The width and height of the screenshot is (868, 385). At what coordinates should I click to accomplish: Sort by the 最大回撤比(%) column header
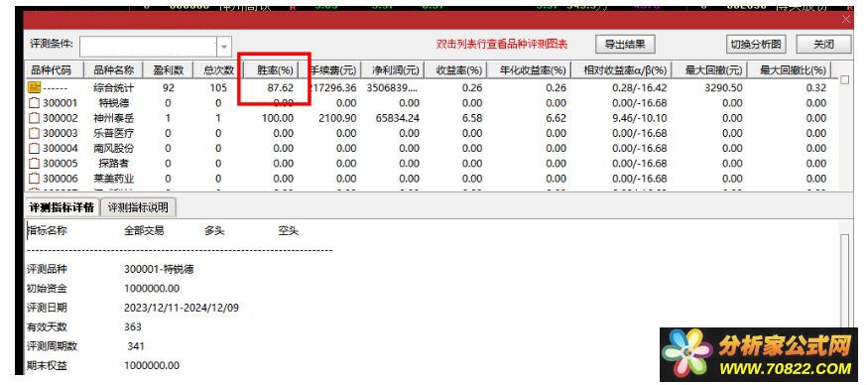point(793,70)
